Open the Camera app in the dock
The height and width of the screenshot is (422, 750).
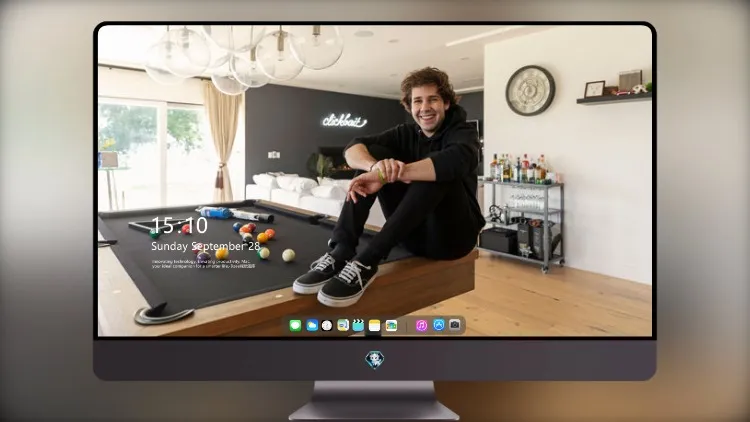click(x=454, y=325)
